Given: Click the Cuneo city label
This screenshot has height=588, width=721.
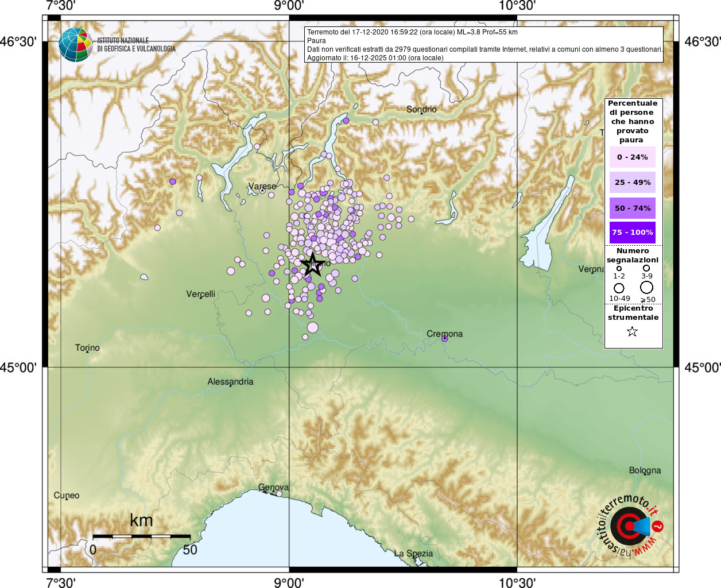Looking at the screenshot, I should (x=67, y=495).
